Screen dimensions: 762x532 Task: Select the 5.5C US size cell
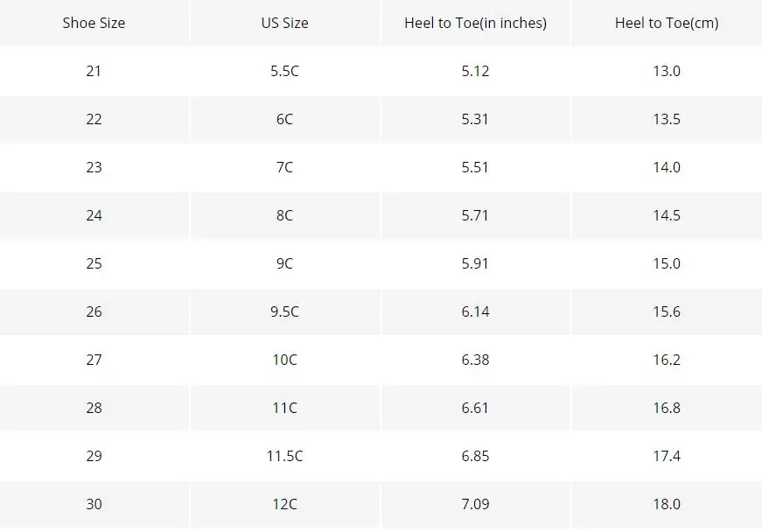point(284,71)
